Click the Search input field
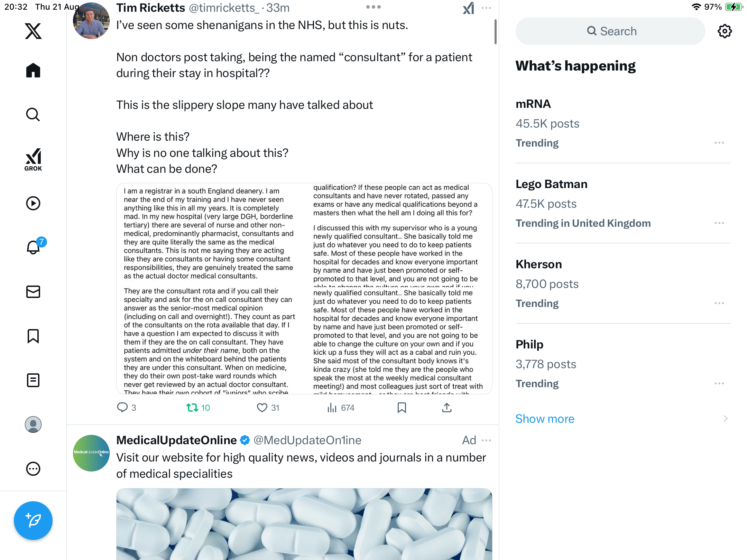Viewport: 747px width, 560px height. (610, 31)
